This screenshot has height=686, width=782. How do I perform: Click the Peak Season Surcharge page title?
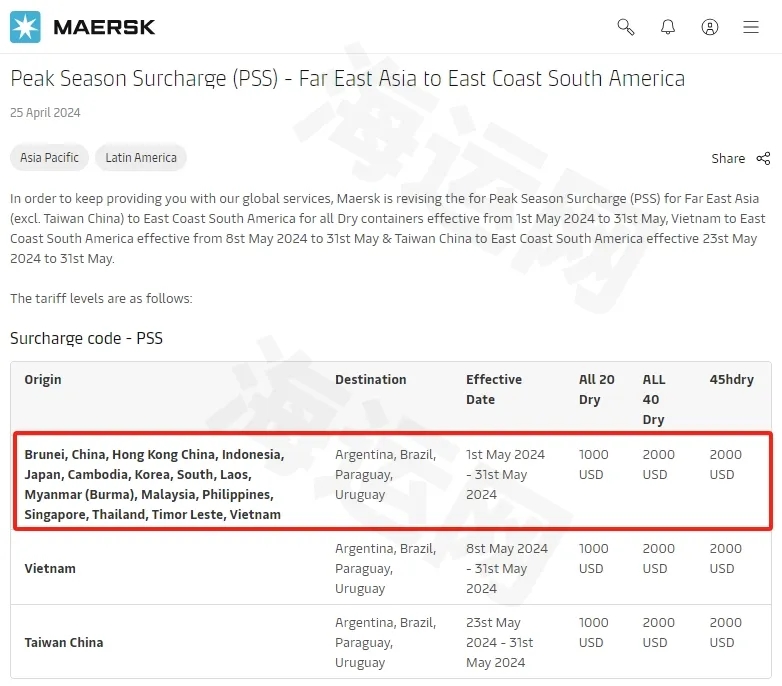pos(348,79)
